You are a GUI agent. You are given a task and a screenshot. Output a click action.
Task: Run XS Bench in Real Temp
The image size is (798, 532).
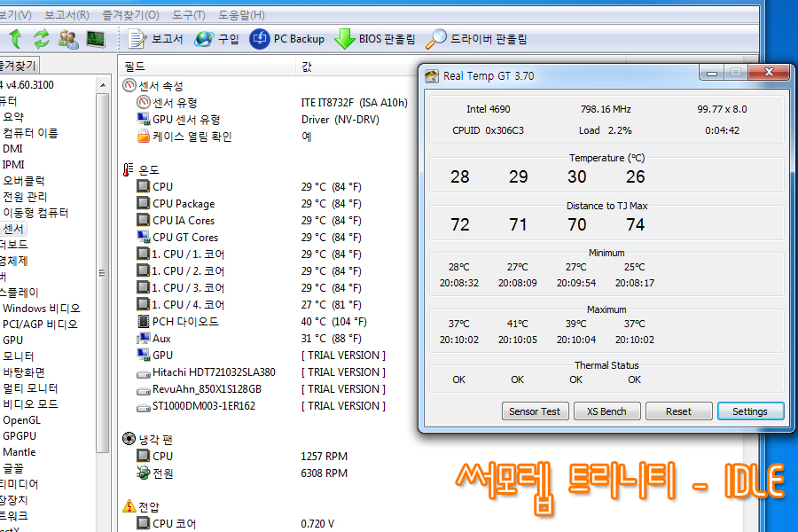coord(606,411)
